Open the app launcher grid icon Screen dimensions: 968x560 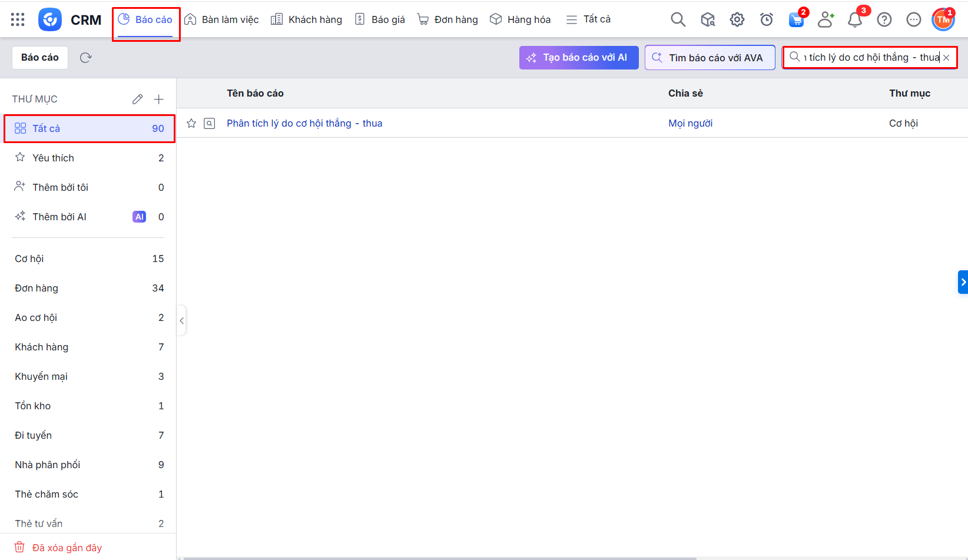tap(18, 19)
